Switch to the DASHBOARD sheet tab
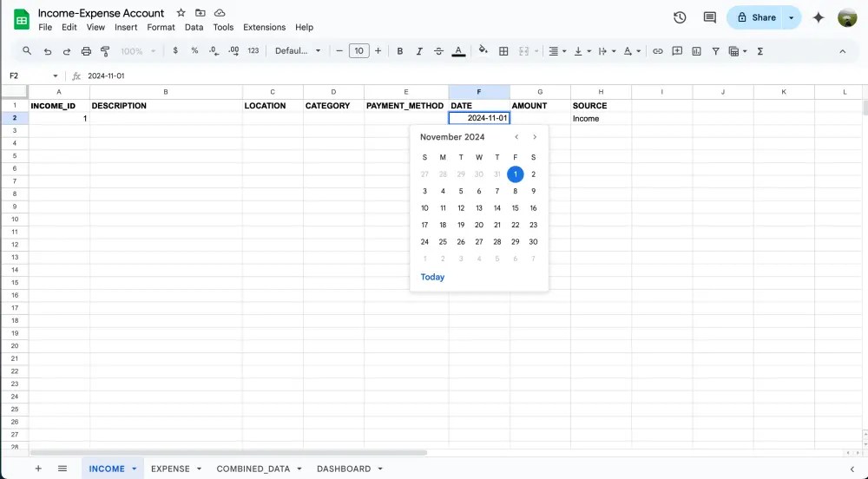 (x=344, y=469)
